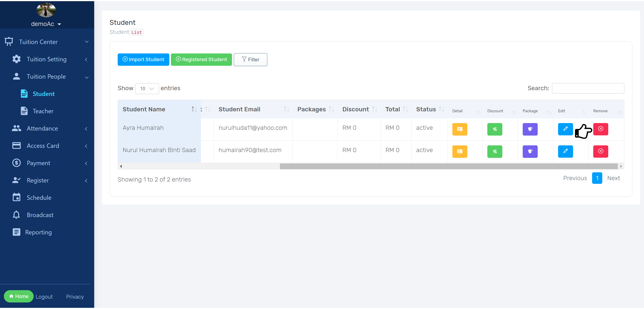The width and height of the screenshot is (644, 309).
Task: Click the Broadcast bell icon
Action: point(17,215)
